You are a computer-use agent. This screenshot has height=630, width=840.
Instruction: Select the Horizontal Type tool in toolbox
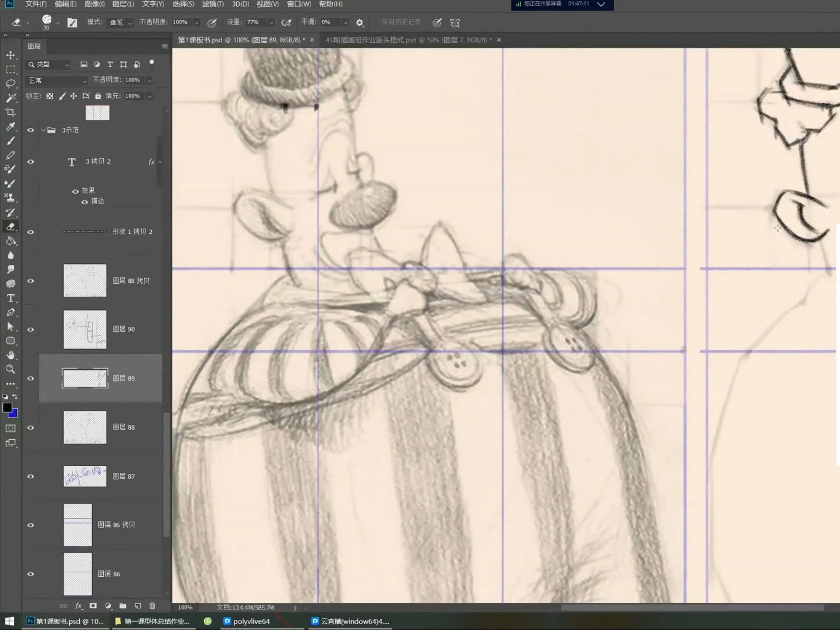[11, 298]
